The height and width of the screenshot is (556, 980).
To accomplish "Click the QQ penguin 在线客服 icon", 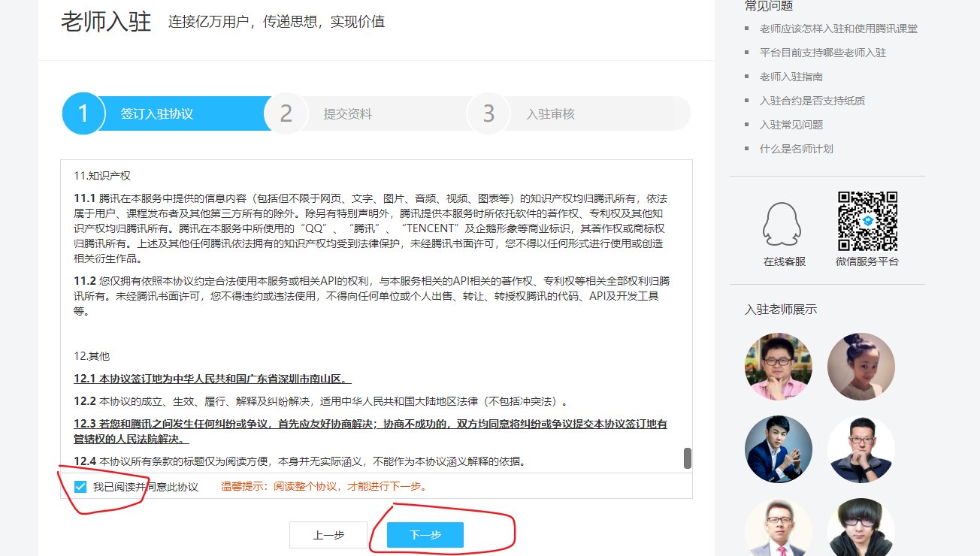I will coord(784,224).
